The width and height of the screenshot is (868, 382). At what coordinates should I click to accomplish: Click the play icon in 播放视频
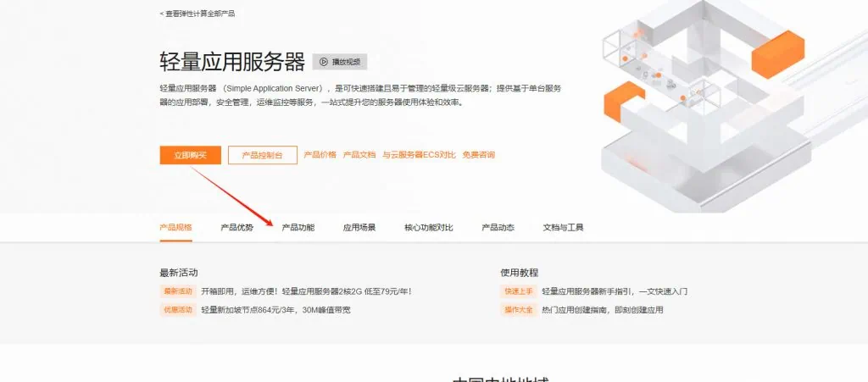pyautogui.click(x=324, y=62)
